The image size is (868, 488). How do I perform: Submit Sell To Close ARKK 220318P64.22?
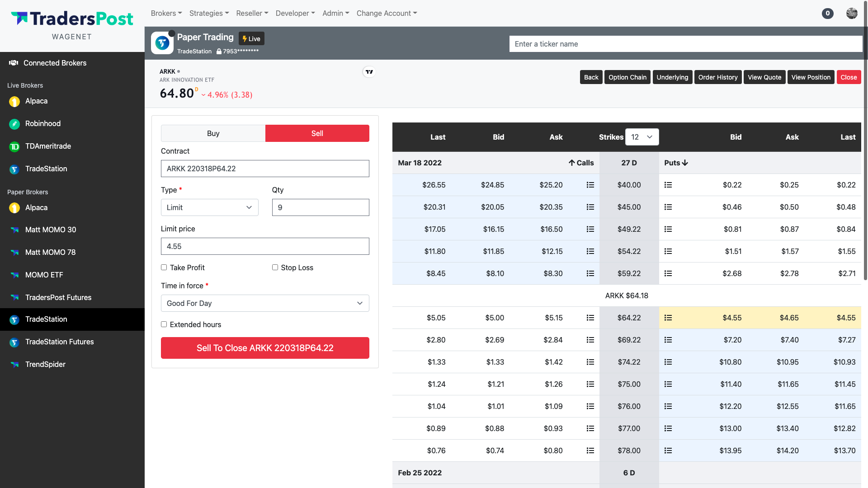(x=265, y=348)
